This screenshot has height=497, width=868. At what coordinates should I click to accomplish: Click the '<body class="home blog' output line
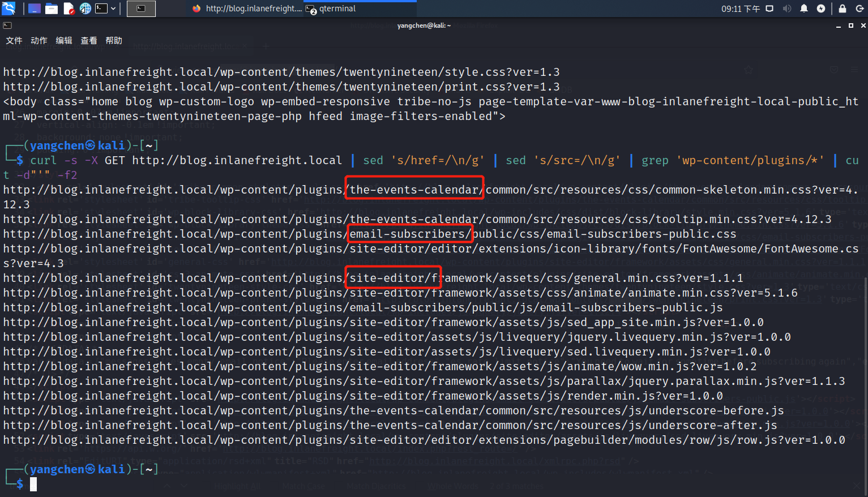430,109
